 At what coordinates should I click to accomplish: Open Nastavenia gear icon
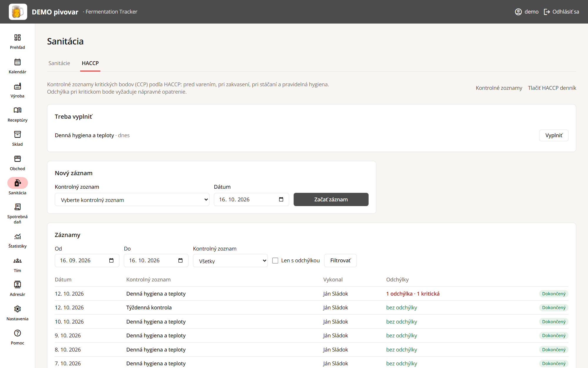coord(17,309)
